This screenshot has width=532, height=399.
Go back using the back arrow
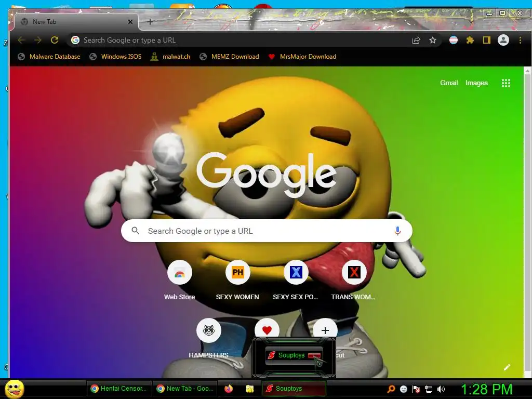[x=21, y=40]
